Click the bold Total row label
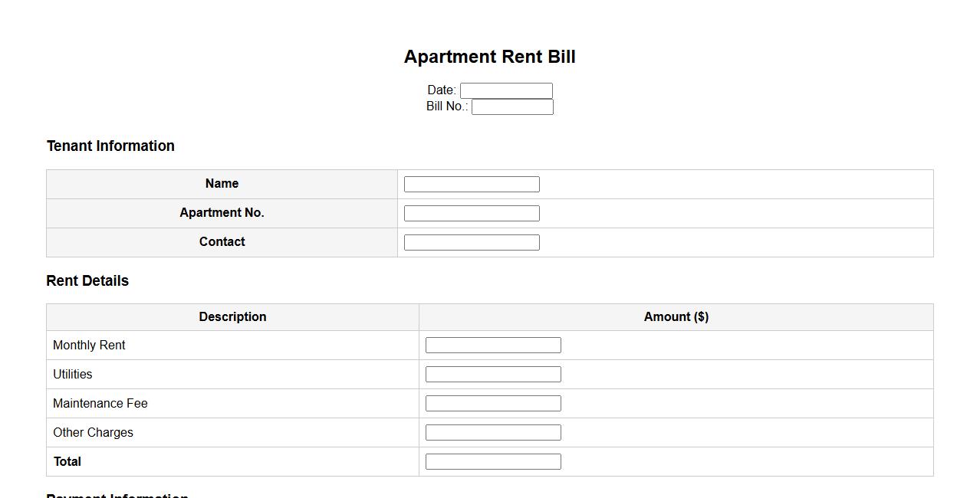 click(67, 461)
